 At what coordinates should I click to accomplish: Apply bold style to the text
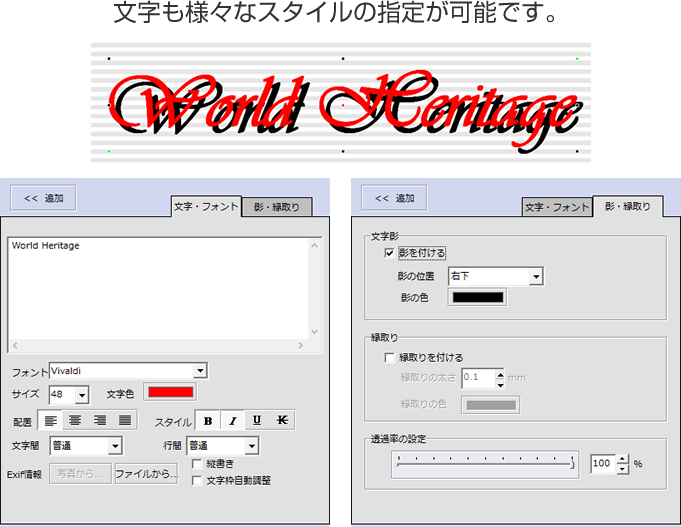(207, 421)
